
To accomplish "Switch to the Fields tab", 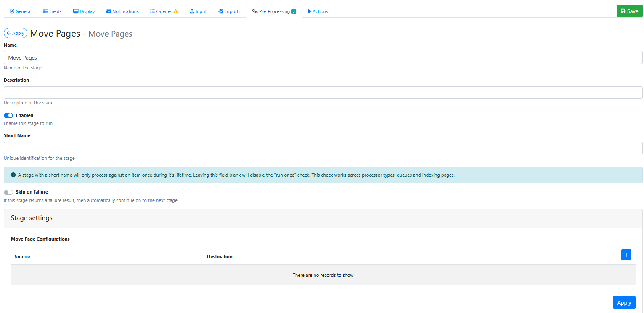I will pyautogui.click(x=52, y=11).
